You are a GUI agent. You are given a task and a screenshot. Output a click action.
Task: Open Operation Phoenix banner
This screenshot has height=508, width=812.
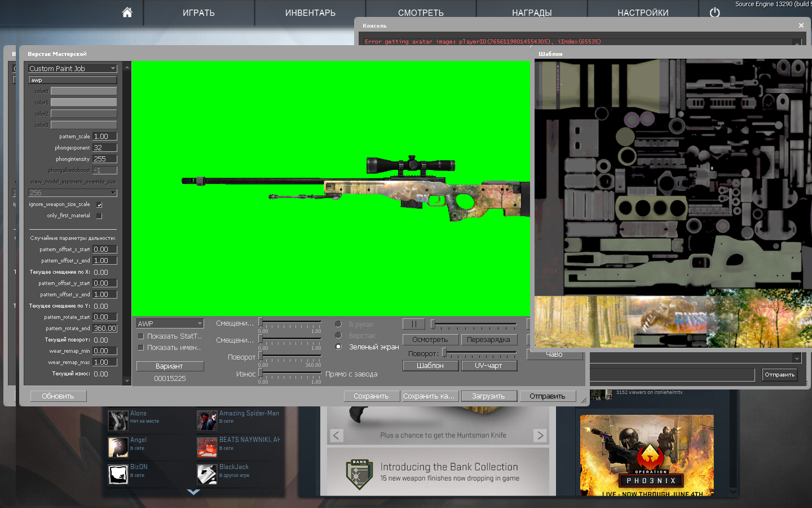click(647, 456)
